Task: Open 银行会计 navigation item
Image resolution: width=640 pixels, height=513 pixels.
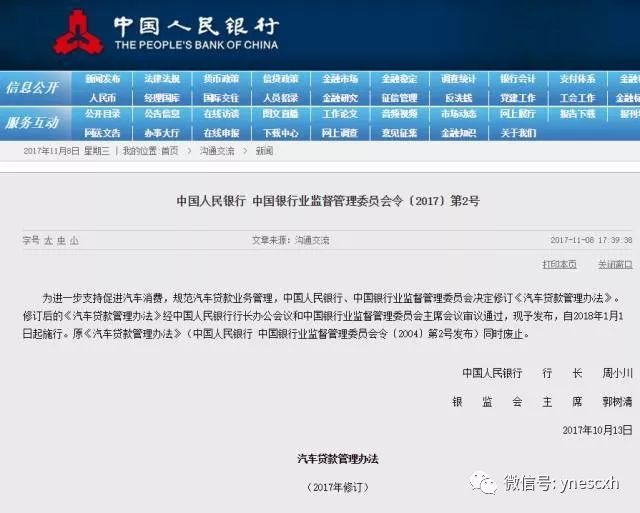Action: tap(518, 79)
